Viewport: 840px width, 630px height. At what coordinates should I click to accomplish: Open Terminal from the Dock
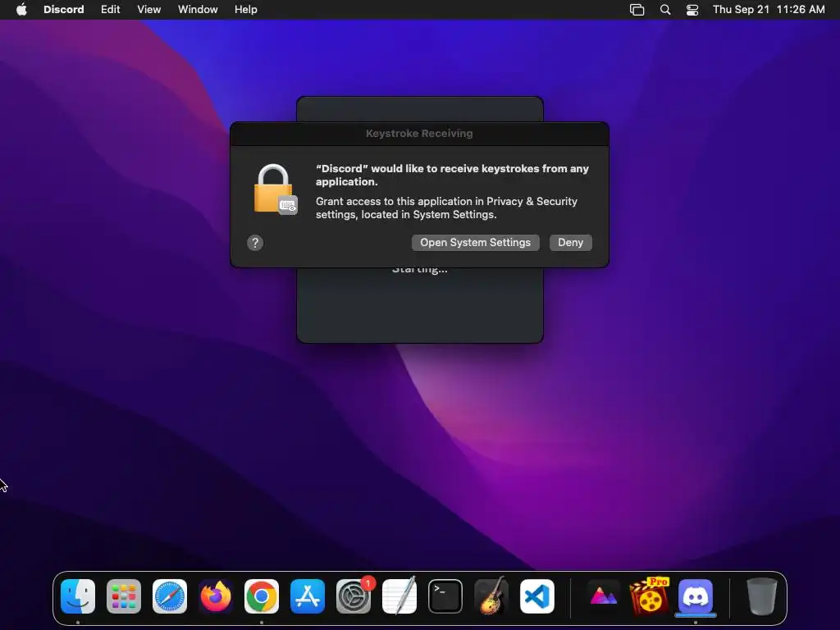point(445,596)
